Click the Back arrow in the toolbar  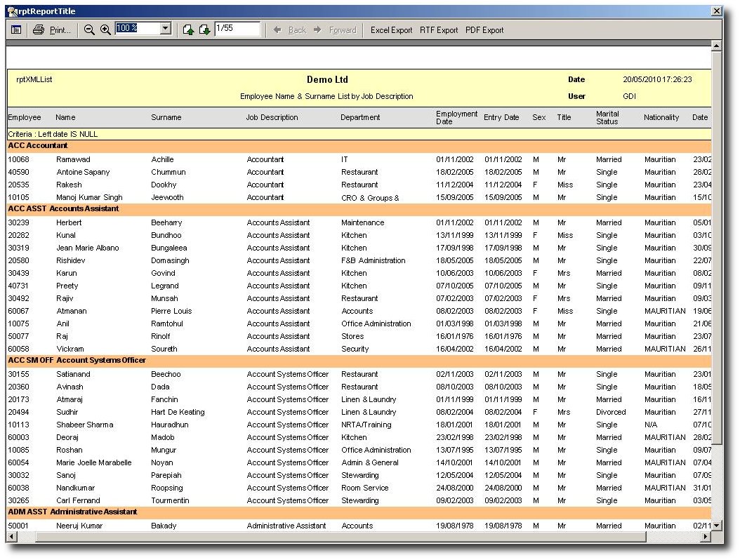[278, 29]
